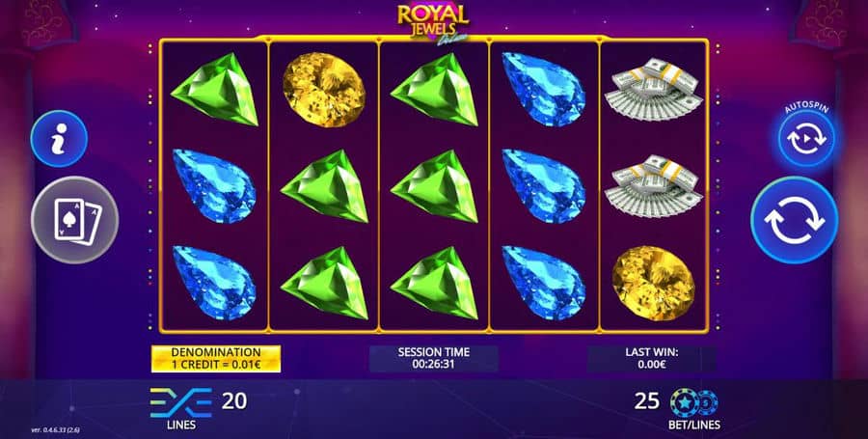This screenshot has height=439, width=868.
Task: Open the gamble cards button
Action: coord(74,220)
